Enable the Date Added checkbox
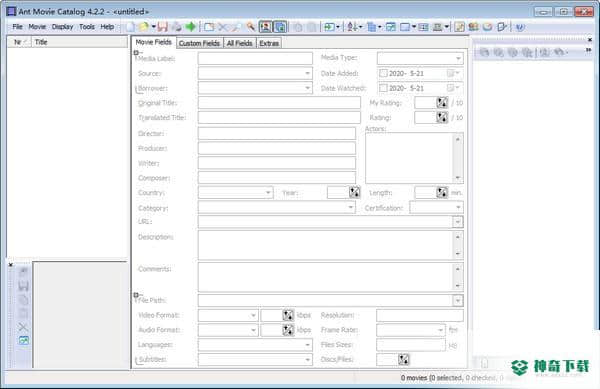The width and height of the screenshot is (600, 389). point(383,73)
